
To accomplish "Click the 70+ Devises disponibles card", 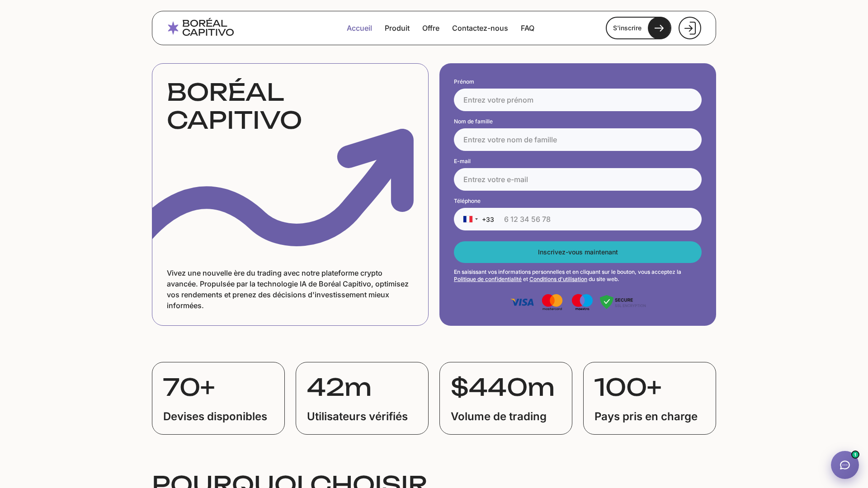I will click(218, 398).
